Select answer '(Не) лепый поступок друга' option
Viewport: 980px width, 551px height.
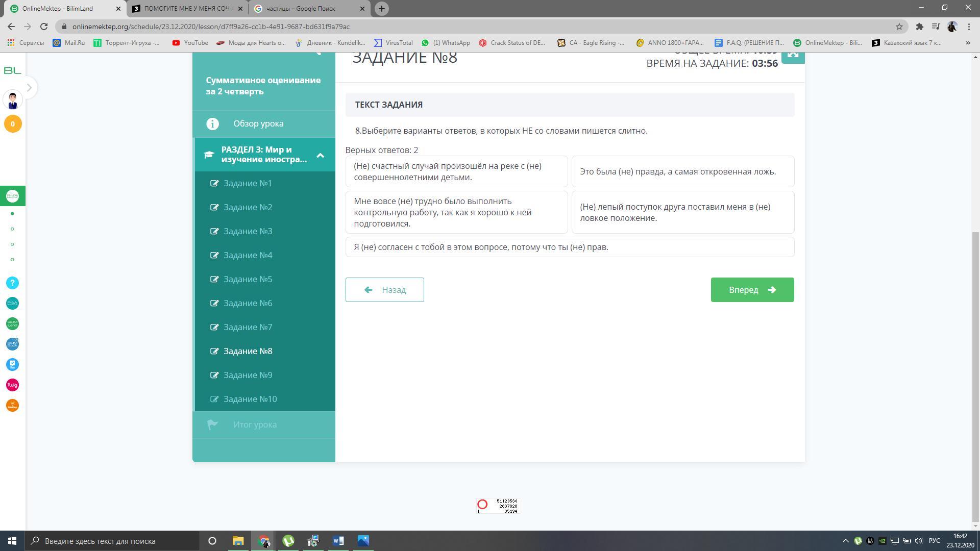click(x=682, y=212)
